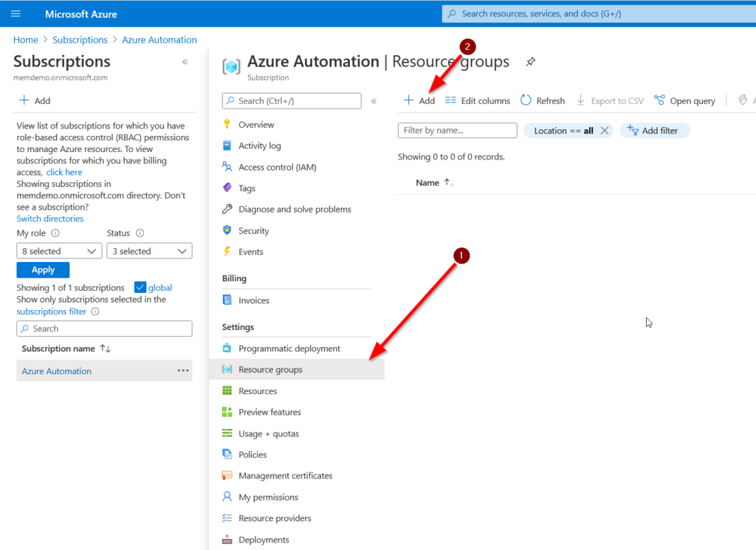The image size is (756, 550).
Task: Open the Azure Automation row ellipsis menu
Action: pyautogui.click(x=183, y=370)
